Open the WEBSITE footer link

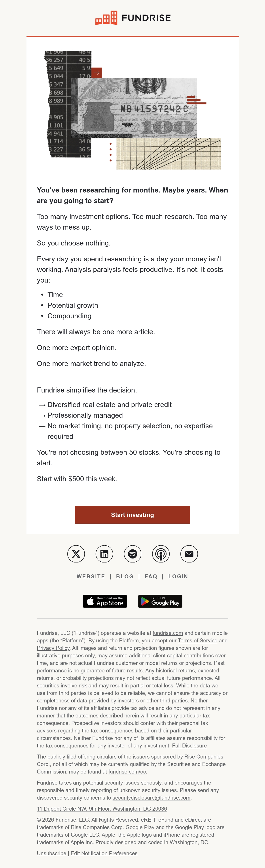(x=91, y=577)
